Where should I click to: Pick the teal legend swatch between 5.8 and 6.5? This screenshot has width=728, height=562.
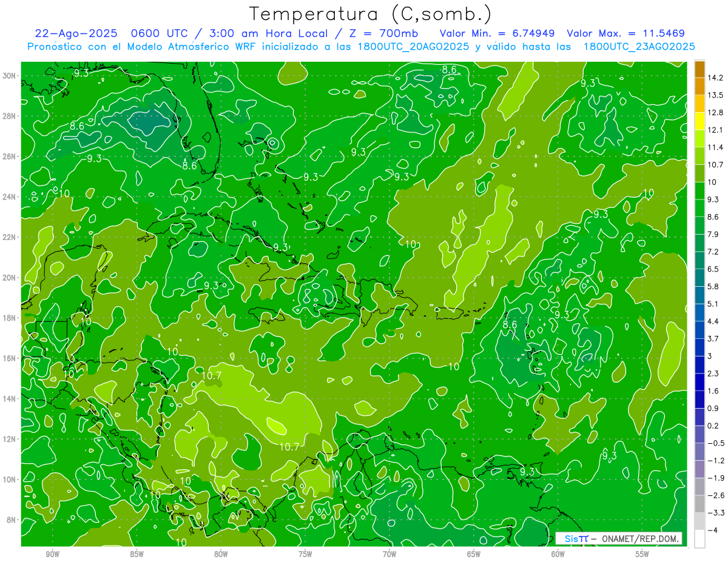point(699,278)
